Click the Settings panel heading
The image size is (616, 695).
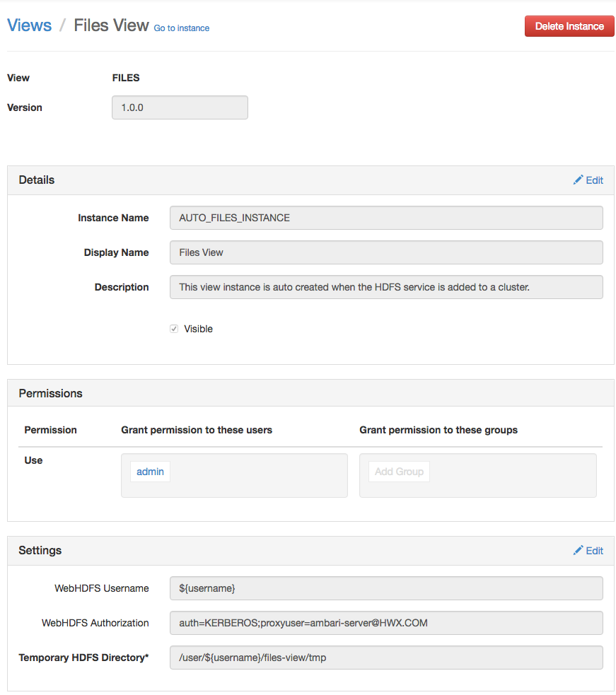pos(40,550)
